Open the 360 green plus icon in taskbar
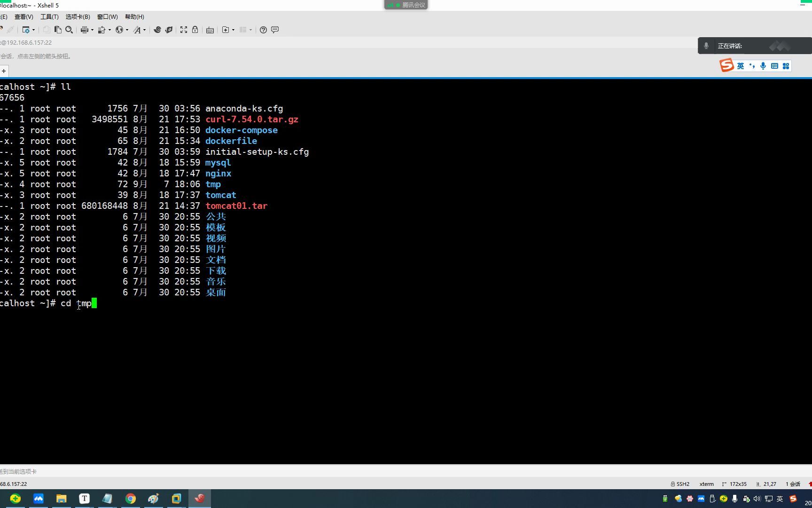 tap(16, 499)
